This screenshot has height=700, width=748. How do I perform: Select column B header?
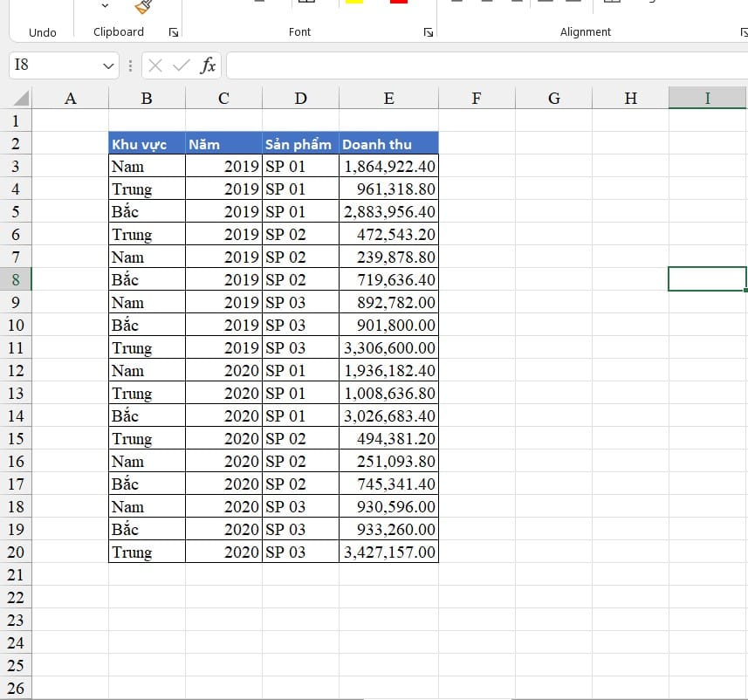tap(147, 99)
